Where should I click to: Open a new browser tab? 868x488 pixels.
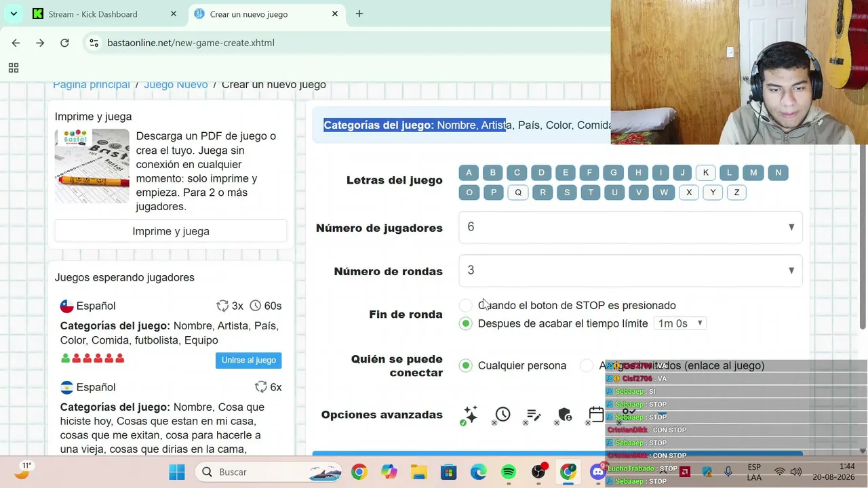[x=359, y=14]
